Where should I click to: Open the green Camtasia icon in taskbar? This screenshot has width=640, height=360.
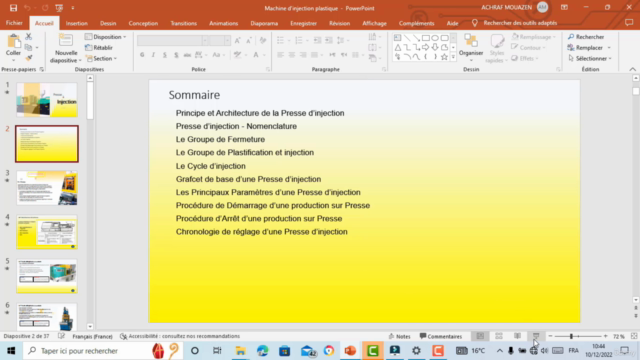[x=373, y=351]
